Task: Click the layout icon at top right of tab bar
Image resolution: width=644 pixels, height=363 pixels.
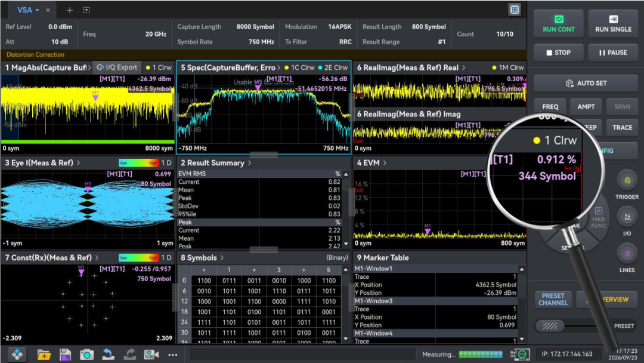Action: tap(515, 10)
